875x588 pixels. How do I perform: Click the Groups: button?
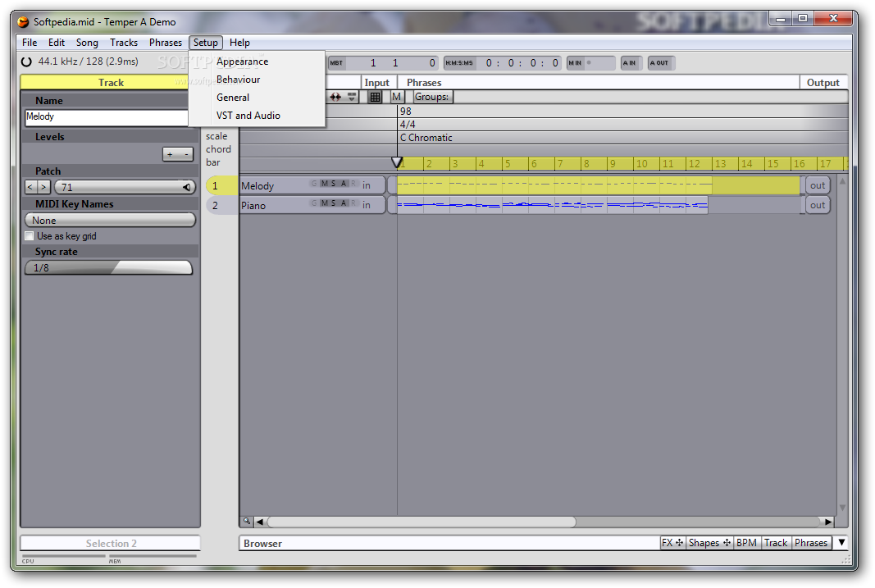[x=432, y=97]
